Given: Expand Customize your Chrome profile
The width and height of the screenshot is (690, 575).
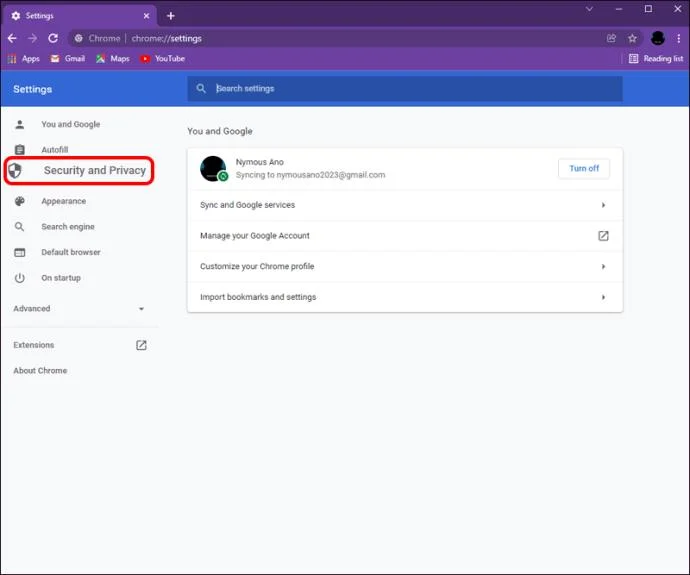Looking at the screenshot, I should click(405, 267).
